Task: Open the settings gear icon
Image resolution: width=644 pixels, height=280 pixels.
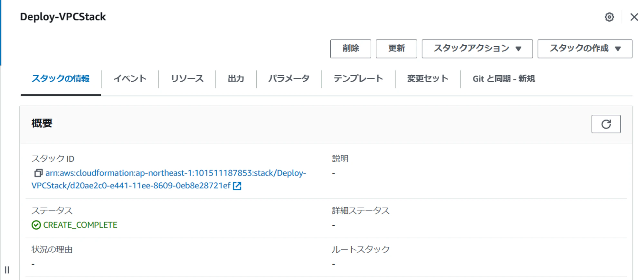Action: 609,17
